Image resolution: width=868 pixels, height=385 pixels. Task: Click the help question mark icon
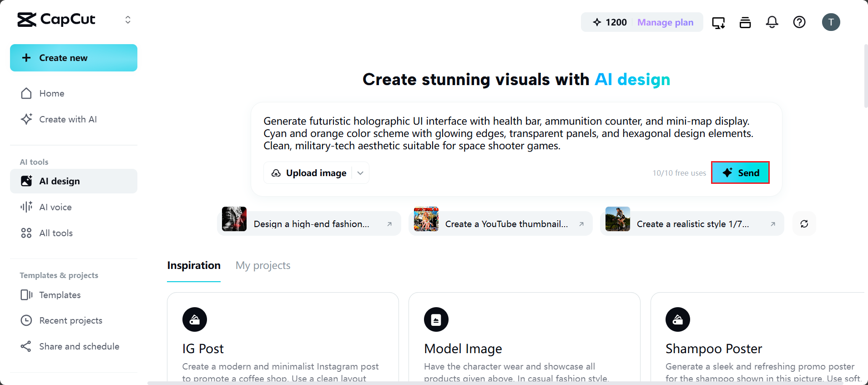pos(799,22)
